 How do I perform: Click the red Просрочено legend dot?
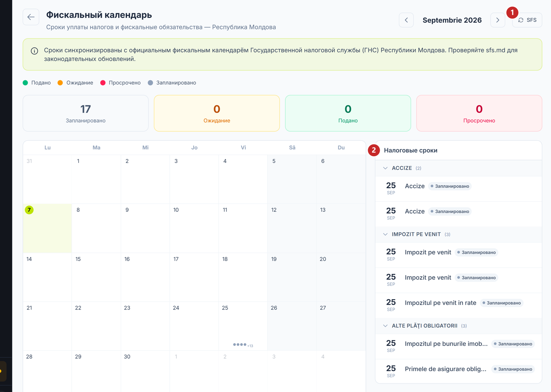(103, 83)
